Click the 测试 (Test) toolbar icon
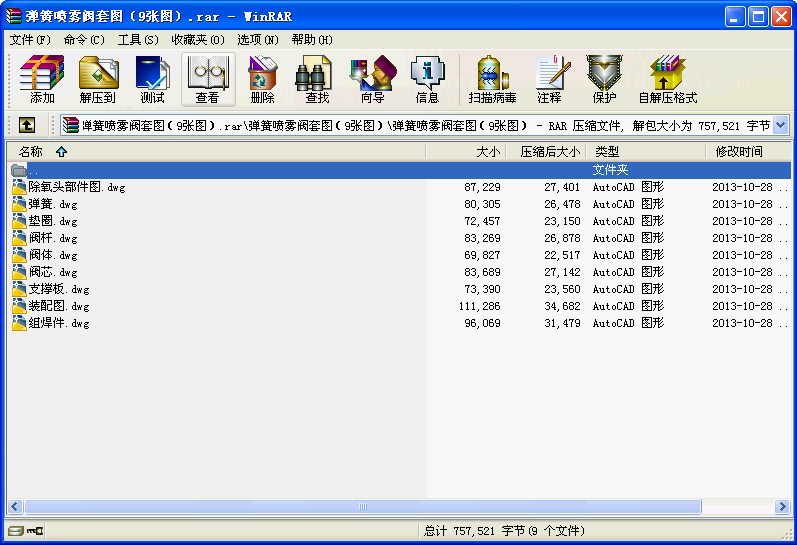 click(x=152, y=81)
